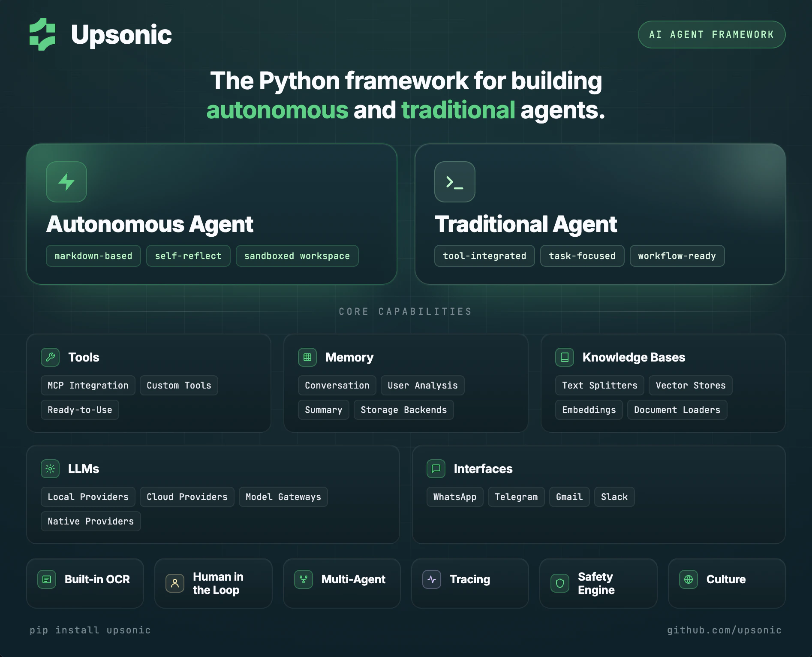Select the self-reflect tag
The width and height of the screenshot is (812, 657).
[x=188, y=256]
